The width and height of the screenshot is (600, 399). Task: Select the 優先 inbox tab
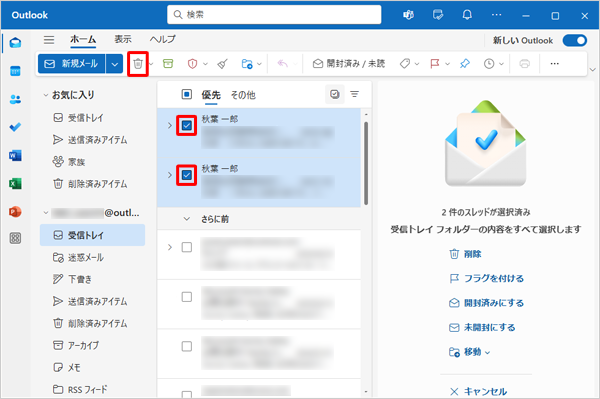click(211, 95)
